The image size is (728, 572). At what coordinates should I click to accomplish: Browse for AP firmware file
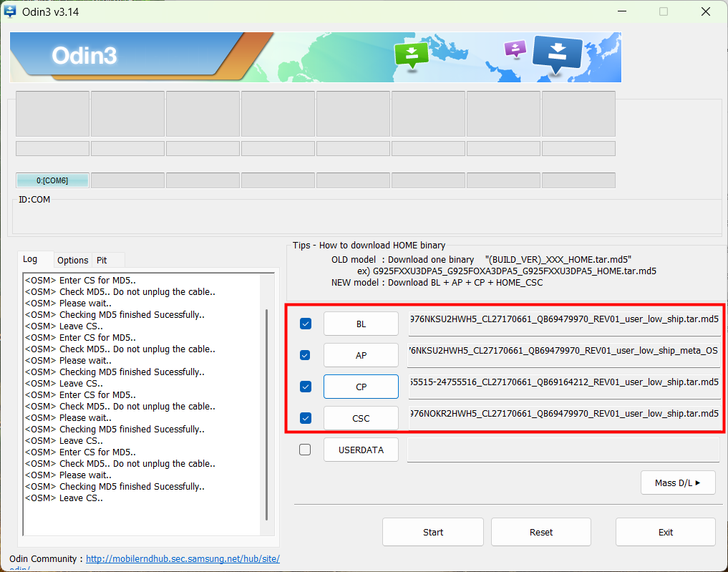(361, 355)
